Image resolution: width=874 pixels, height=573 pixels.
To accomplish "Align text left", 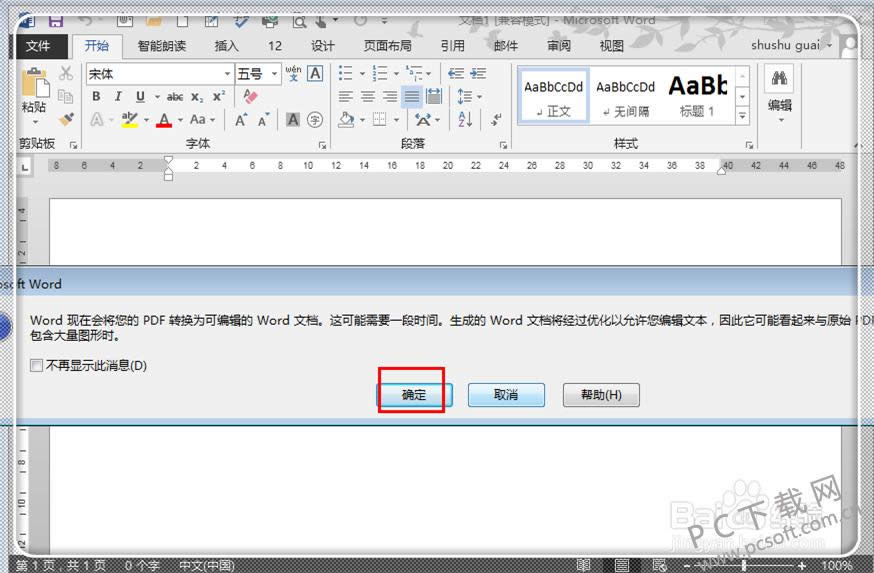I will tap(346, 96).
